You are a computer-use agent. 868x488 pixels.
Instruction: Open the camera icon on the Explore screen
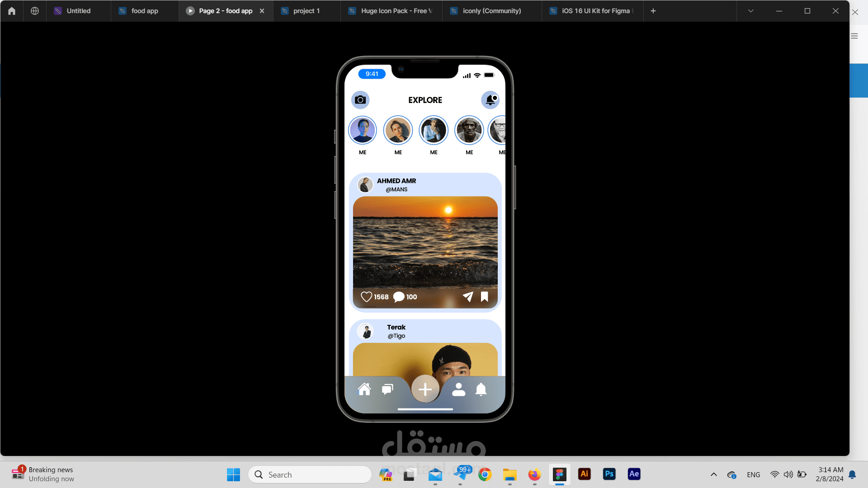[x=360, y=100]
